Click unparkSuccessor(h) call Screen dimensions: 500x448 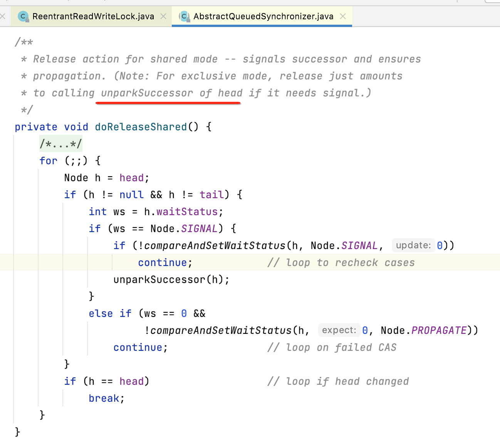[x=171, y=280]
